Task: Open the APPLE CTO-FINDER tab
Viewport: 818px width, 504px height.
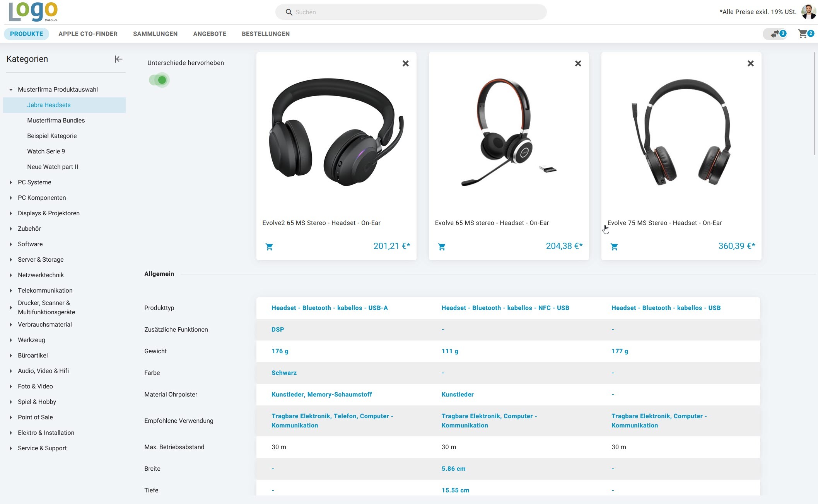Action: point(88,34)
